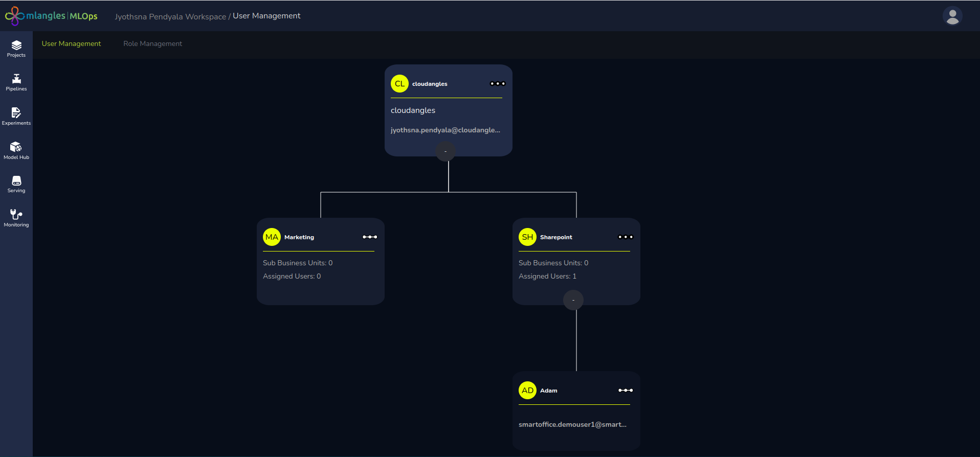The image size is (980, 457).
Task: Open the Experiments section icon
Action: [x=16, y=116]
